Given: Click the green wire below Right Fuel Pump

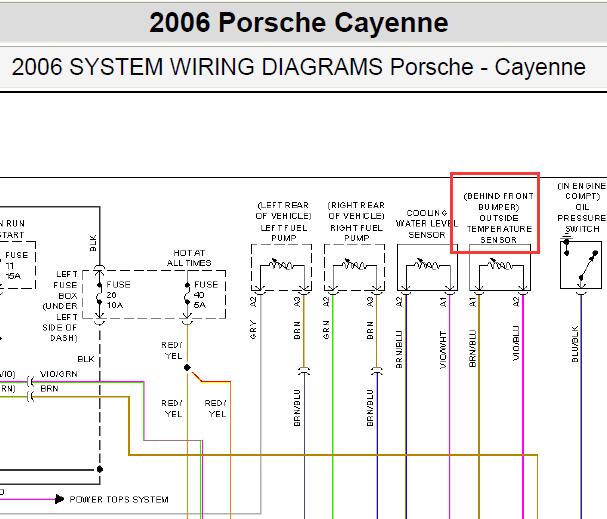Looking at the screenshot, I should click(333, 406).
